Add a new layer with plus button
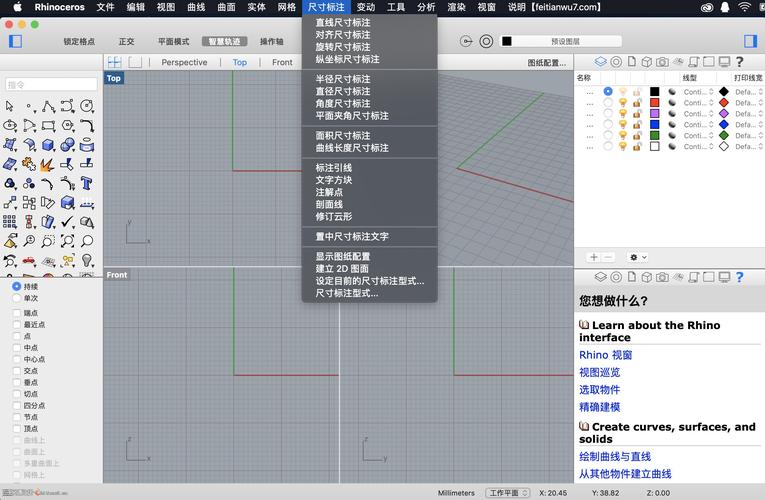 pos(594,257)
